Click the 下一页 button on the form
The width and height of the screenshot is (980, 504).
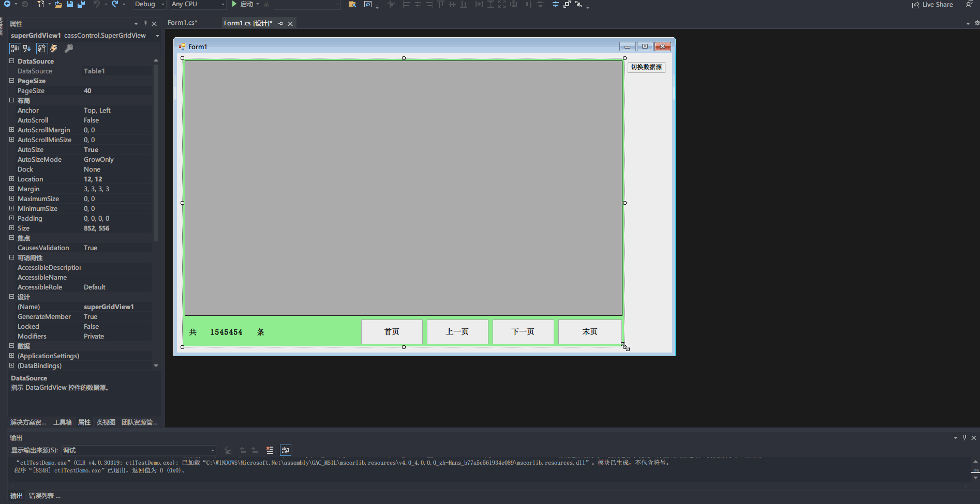(x=523, y=332)
